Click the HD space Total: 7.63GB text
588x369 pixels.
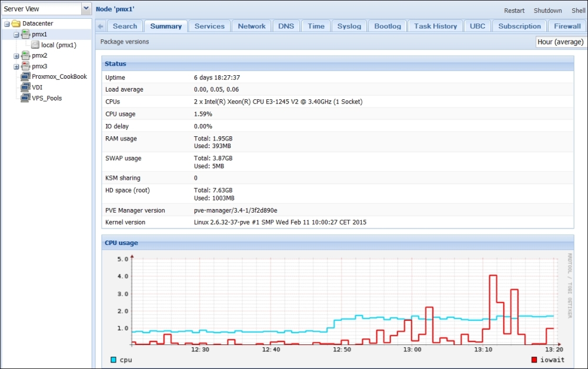[213, 190]
